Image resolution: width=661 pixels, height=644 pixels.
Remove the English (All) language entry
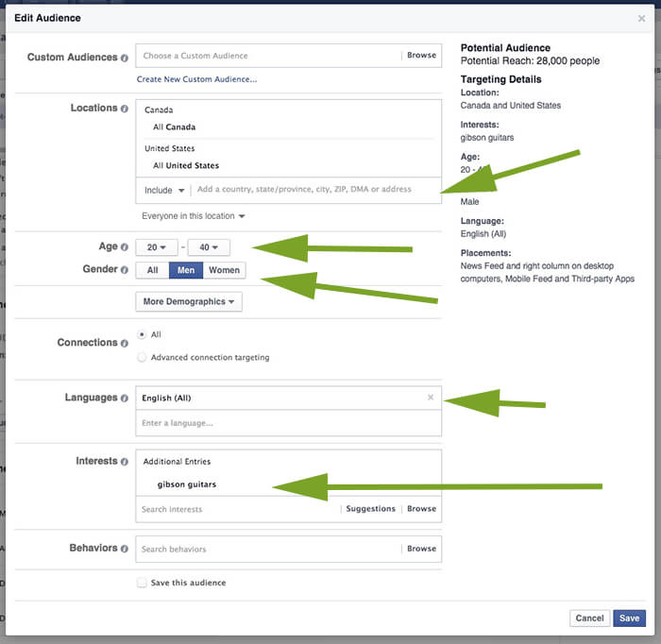point(431,398)
